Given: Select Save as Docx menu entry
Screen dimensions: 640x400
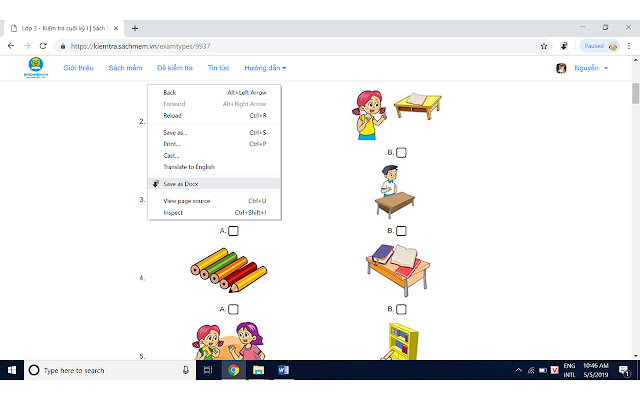Looking at the screenshot, I should 214,184.
